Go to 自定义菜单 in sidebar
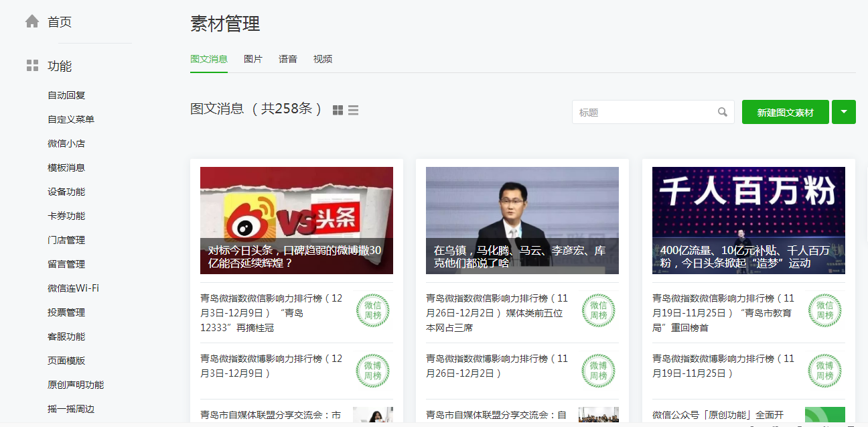868x427 pixels. 71,119
